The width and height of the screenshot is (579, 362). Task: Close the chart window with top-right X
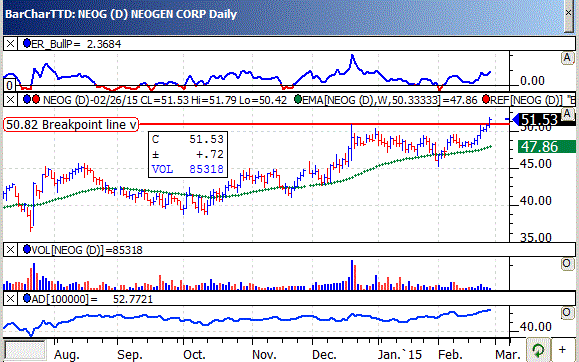click(x=569, y=13)
